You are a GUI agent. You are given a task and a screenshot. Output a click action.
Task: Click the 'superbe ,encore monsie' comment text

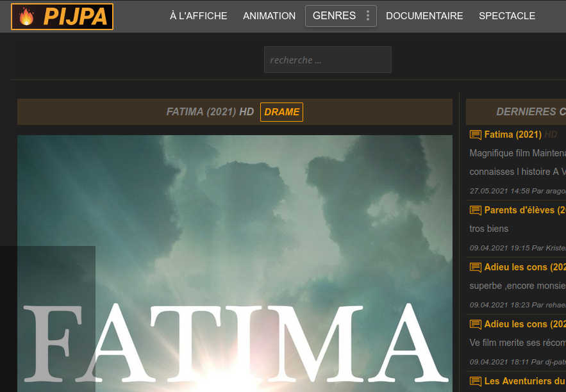tap(518, 286)
